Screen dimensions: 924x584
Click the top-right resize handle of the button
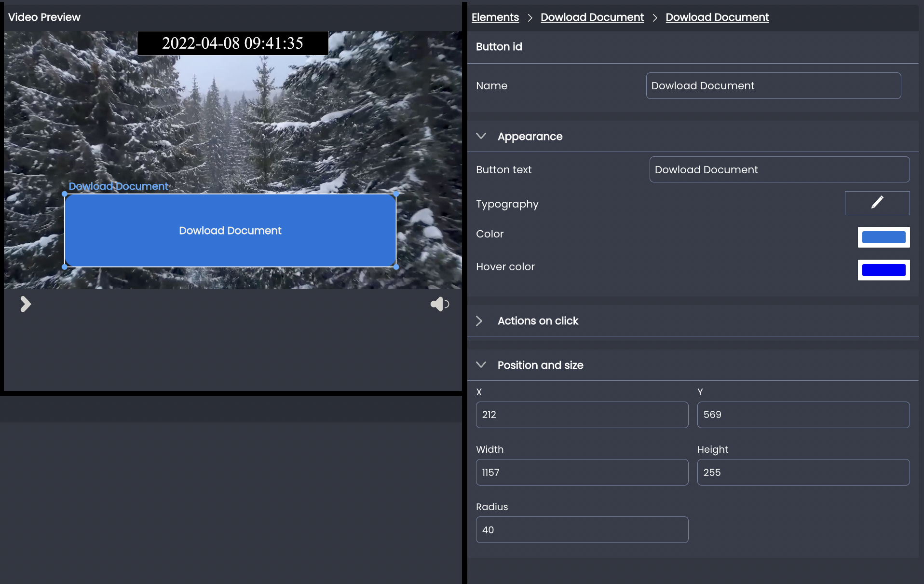396,194
